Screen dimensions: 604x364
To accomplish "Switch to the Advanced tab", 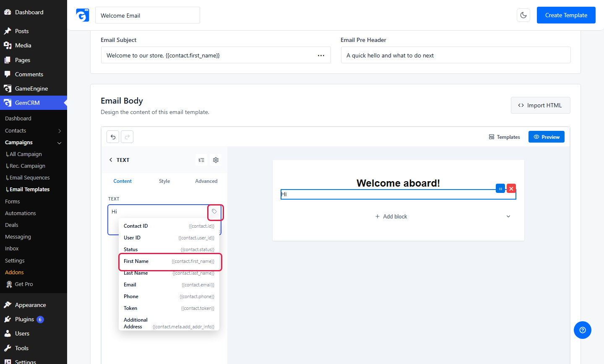I will pyautogui.click(x=206, y=181).
